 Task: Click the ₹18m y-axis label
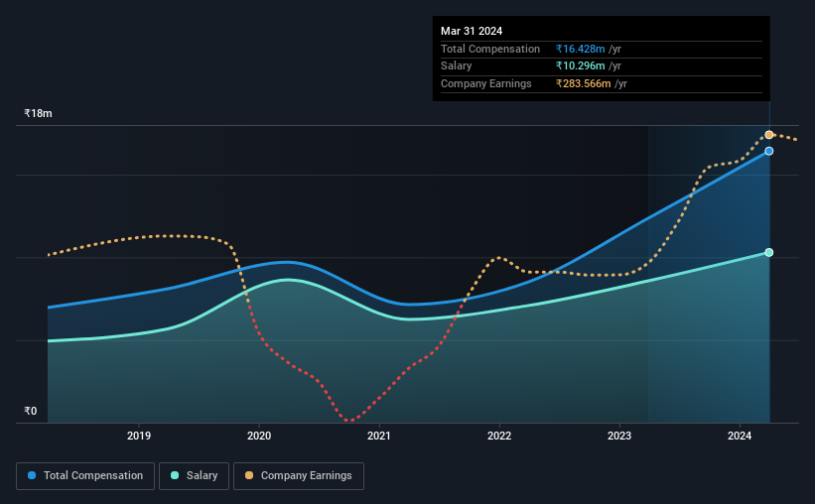38,113
